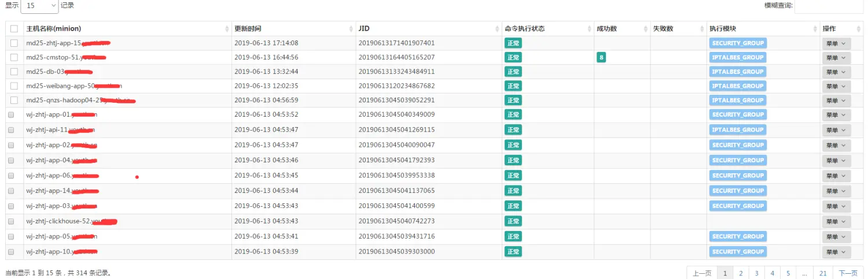Go to pagination page 3
The width and height of the screenshot is (868, 279).
(x=756, y=273)
